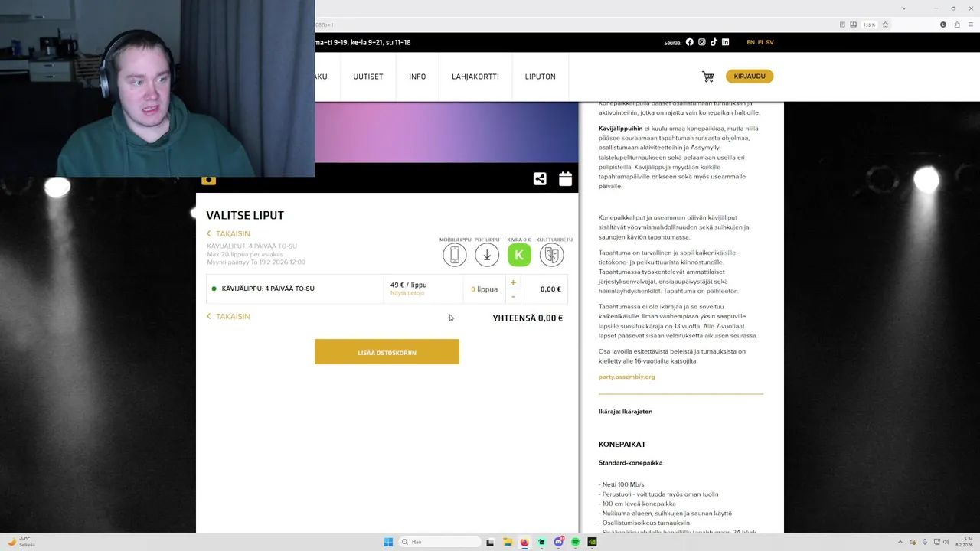Open the Firefox account avatar icon
Viewport: 980px width, 551px height.
(x=942, y=24)
